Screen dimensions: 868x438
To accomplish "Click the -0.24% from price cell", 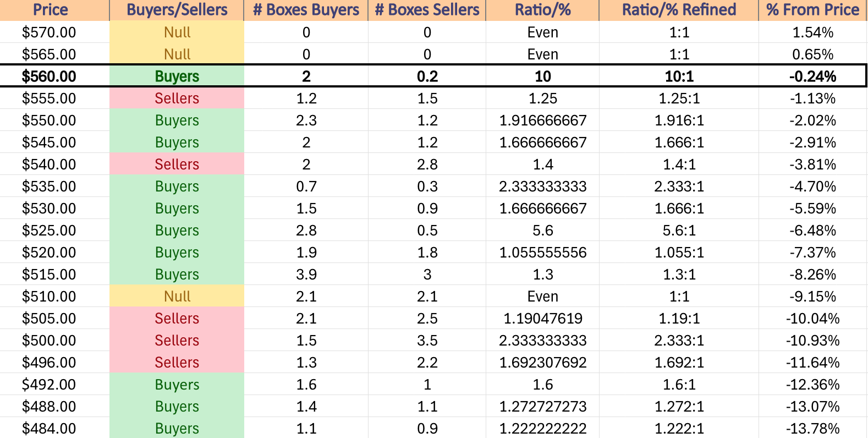I will pos(812,76).
